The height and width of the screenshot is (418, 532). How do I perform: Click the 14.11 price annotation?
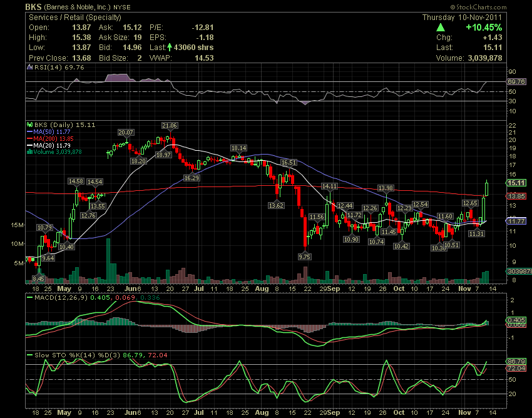[329, 186]
